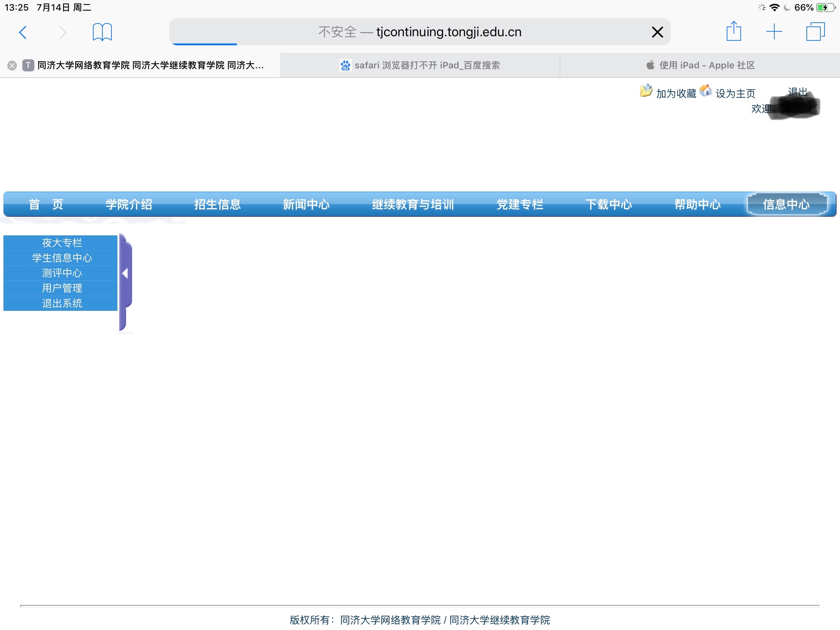This screenshot has height=630, width=840.
Task: Select 信息中心 in the navigation bar
Action: click(x=786, y=204)
